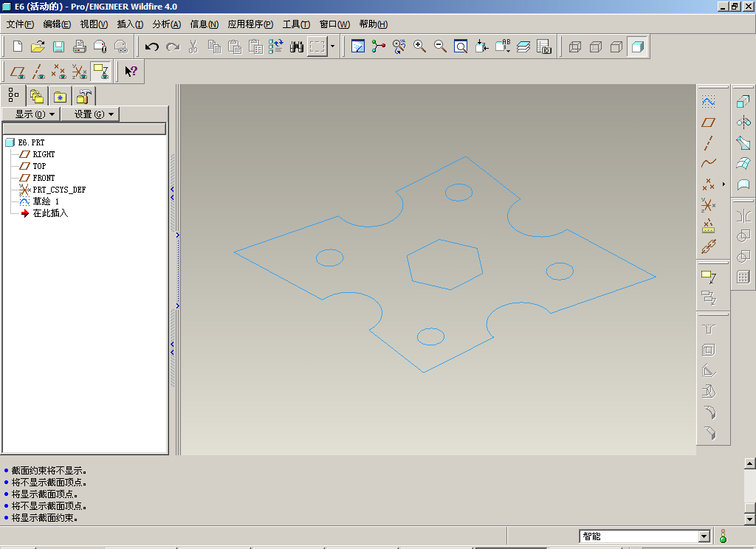This screenshot has width=756, height=549.
Task: Open the 编辑 menu
Action: coord(57,24)
